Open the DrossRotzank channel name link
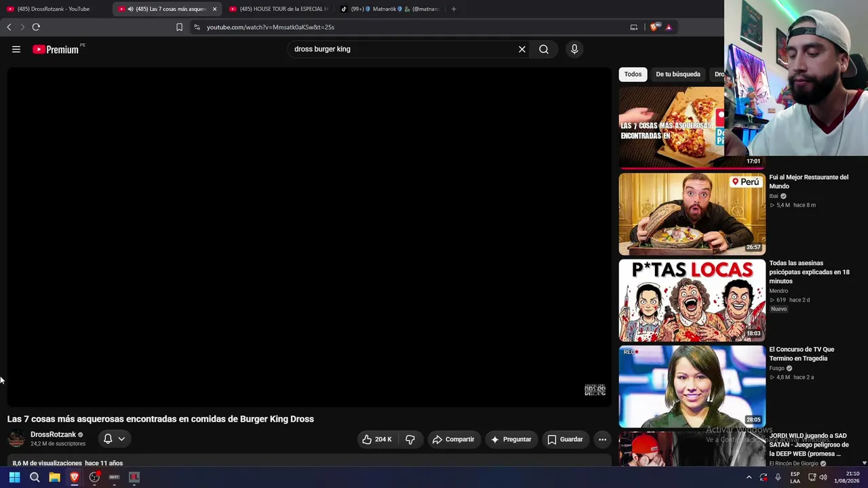 coord(53,434)
